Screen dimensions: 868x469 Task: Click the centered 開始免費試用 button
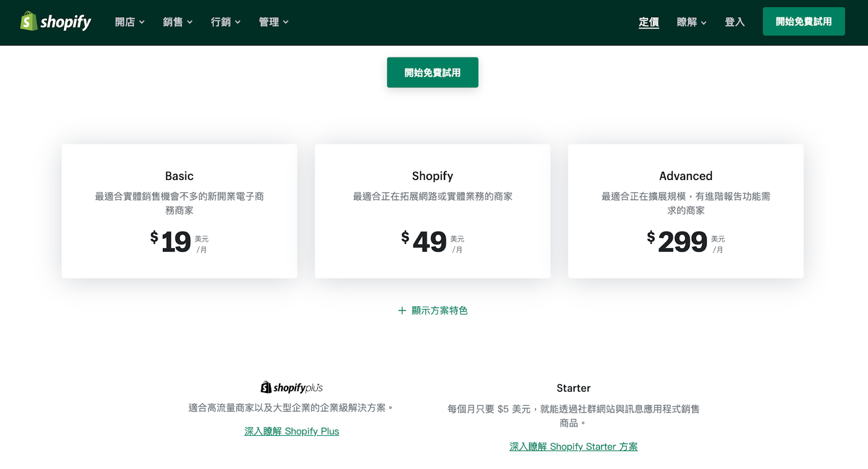[x=432, y=73]
